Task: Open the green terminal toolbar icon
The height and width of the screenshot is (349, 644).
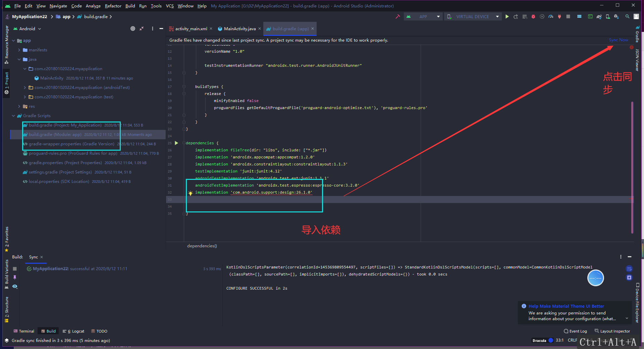Action: coord(590,16)
